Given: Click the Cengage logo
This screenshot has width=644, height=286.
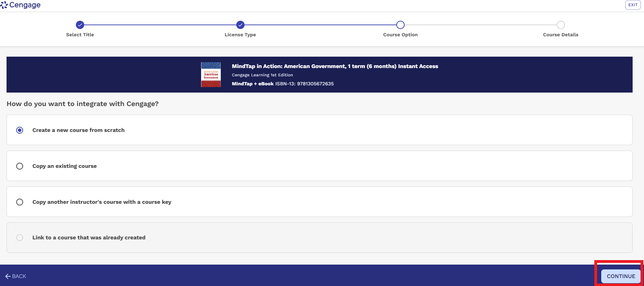Looking at the screenshot, I should pyautogui.click(x=21, y=5).
